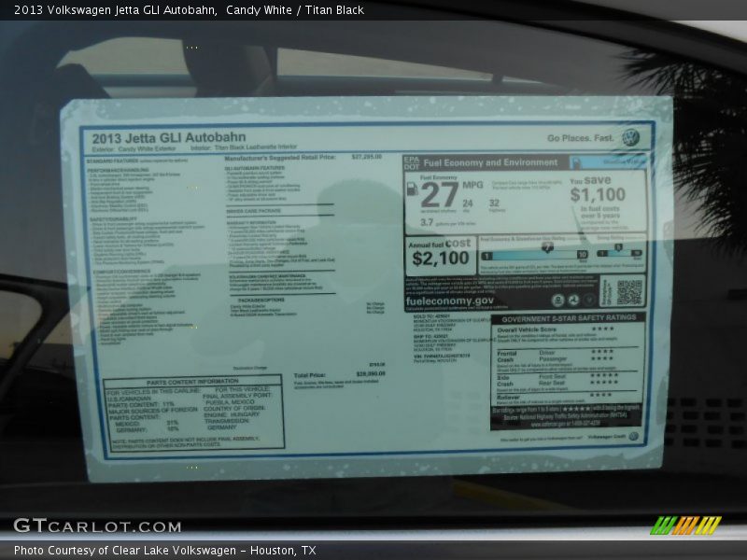Click the EPA DOT badge on the fuel label

411,162
